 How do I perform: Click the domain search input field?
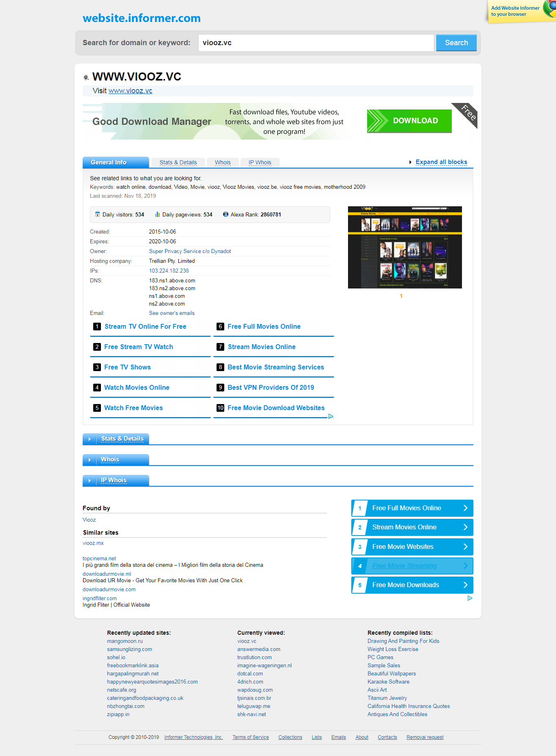pos(316,43)
